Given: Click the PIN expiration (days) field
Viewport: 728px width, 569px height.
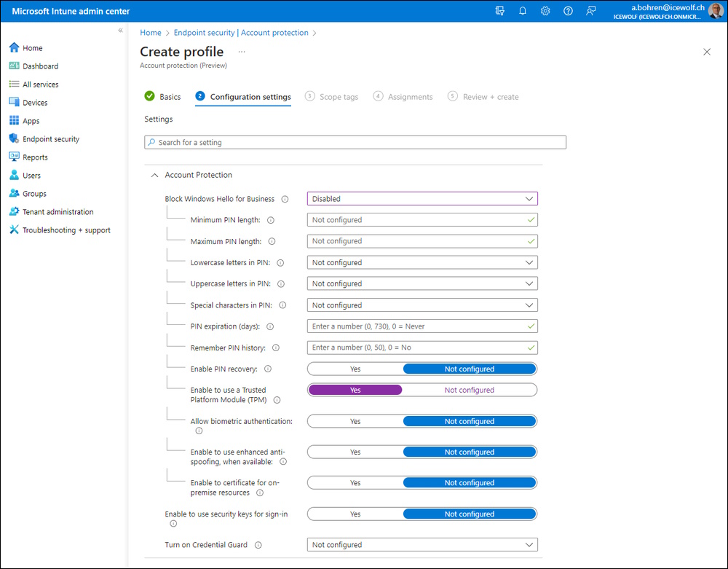Looking at the screenshot, I should [x=422, y=326].
